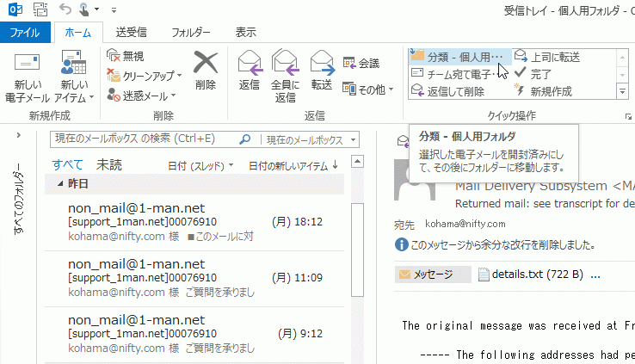This screenshot has height=364, width=635.
Task: Go to the 表示 tab
Action: click(246, 32)
